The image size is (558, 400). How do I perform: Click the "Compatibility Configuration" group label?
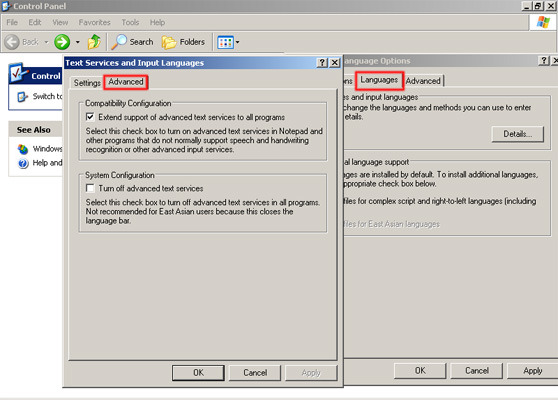click(128, 103)
